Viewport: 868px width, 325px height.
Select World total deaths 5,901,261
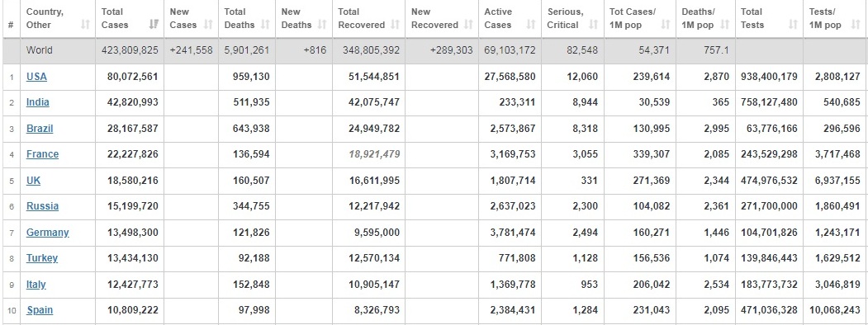tap(247, 50)
